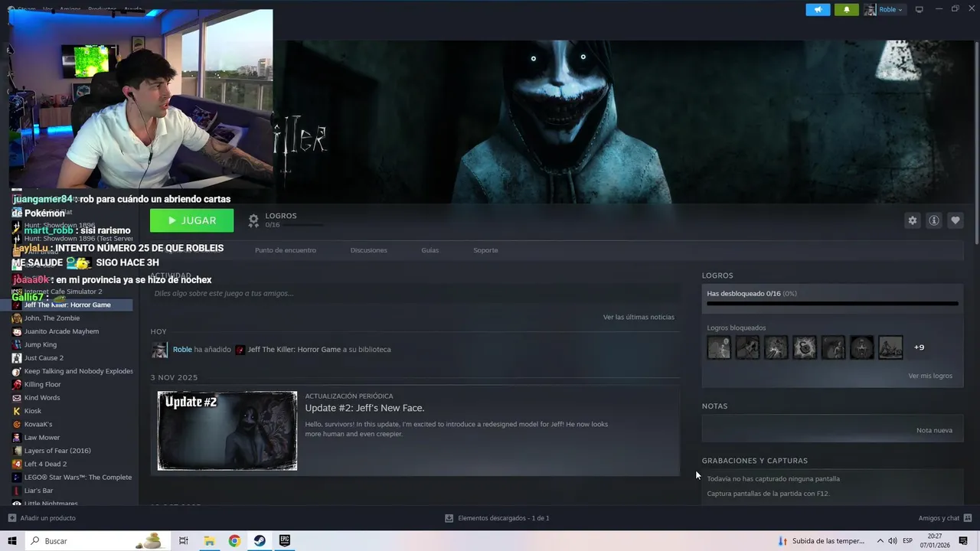This screenshot has width=980, height=551.
Task: Open Google Chrome from the taskbar
Action: click(x=234, y=541)
